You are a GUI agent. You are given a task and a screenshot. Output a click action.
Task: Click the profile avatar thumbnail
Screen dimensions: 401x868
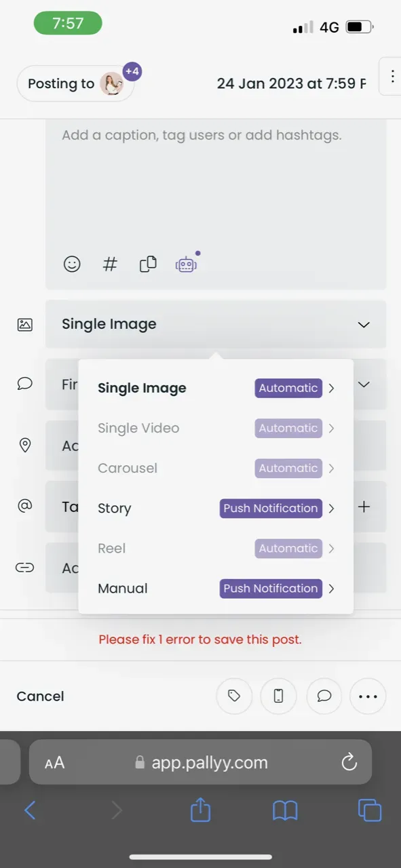(x=111, y=84)
